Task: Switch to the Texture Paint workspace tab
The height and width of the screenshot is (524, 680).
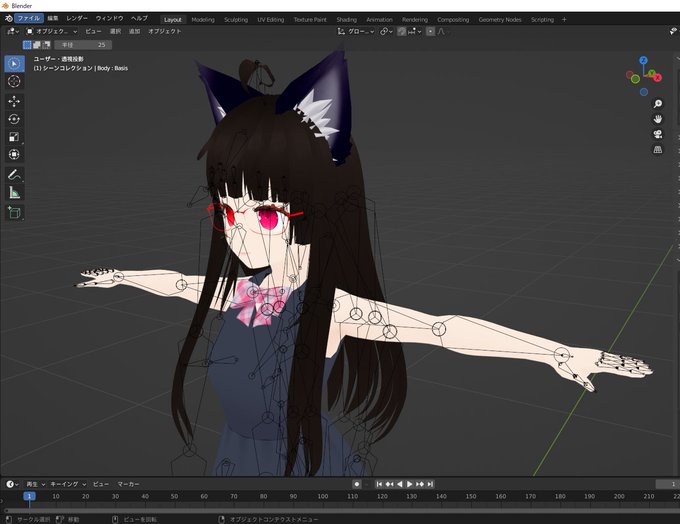Action: coord(310,20)
